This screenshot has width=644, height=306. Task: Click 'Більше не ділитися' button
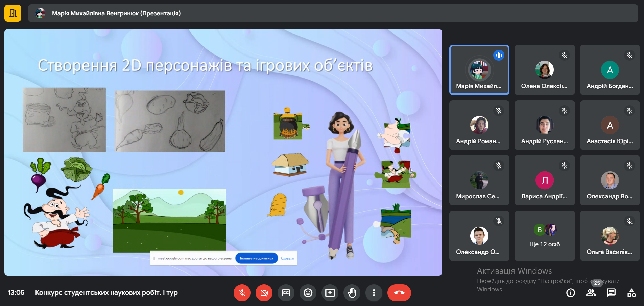coord(257,258)
